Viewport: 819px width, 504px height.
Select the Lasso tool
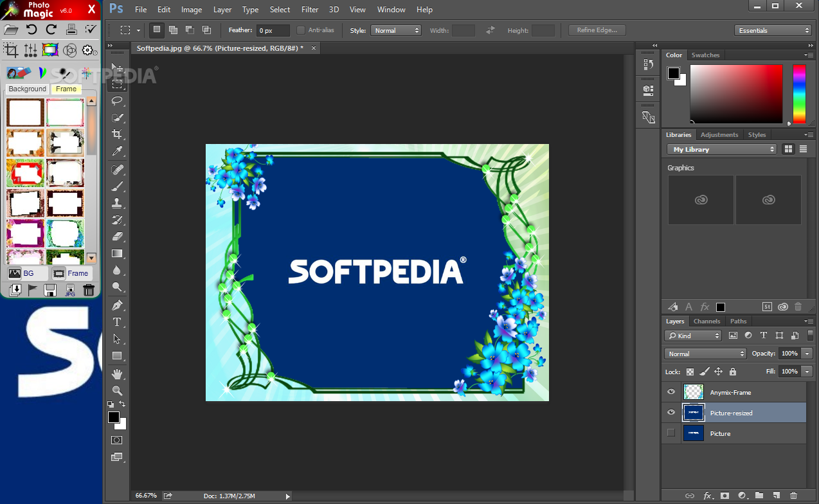117,100
